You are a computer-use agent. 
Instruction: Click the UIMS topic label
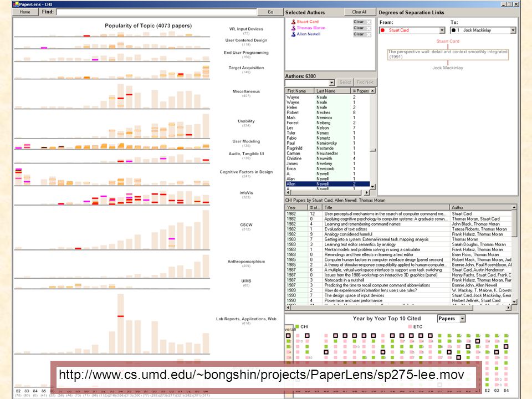(246, 281)
